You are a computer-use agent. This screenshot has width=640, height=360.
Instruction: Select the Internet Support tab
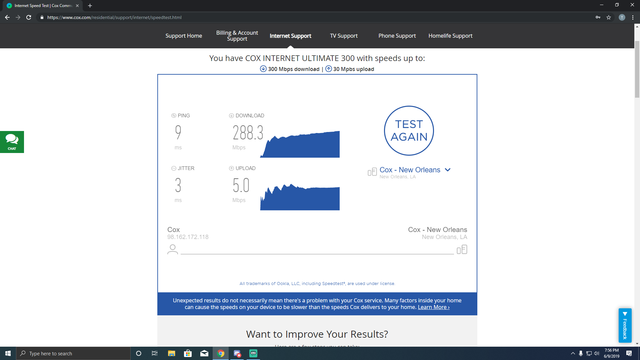tap(290, 36)
